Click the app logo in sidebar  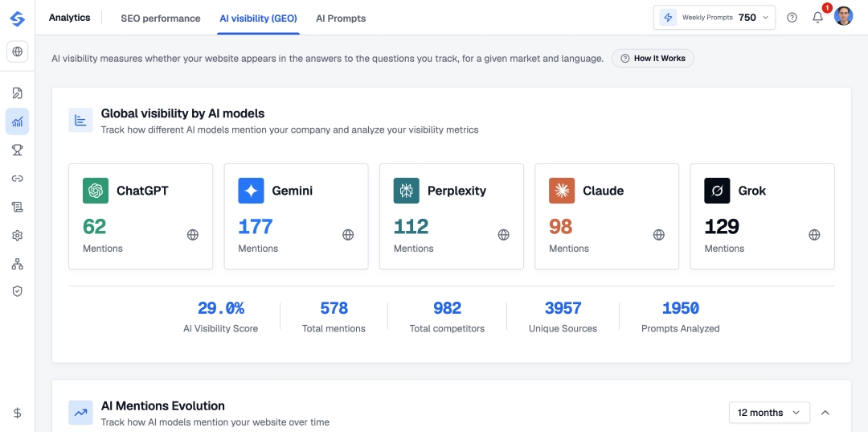pyautogui.click(x=17, y=19)
